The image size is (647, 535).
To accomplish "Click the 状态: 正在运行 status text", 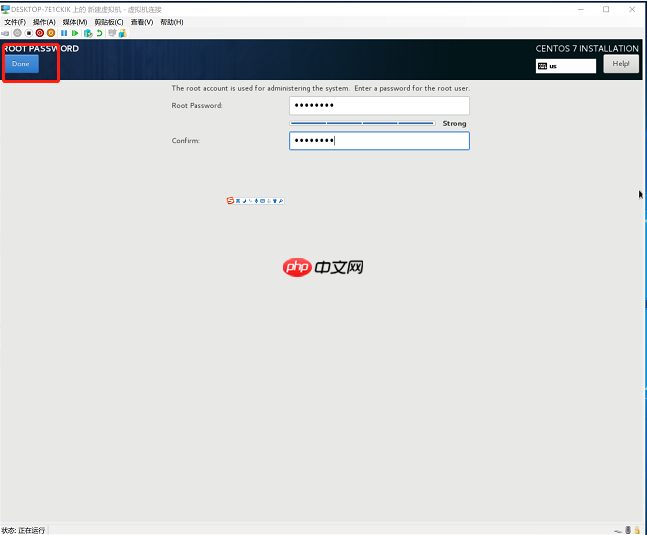I will click(x=23, y=530).
